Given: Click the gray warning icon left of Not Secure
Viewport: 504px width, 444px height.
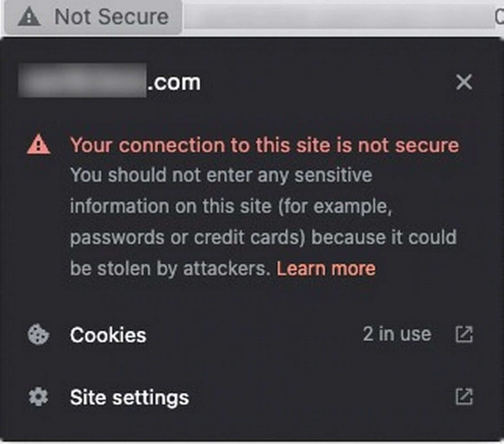Looking at the screenshot, I should (x=29, y=16).
